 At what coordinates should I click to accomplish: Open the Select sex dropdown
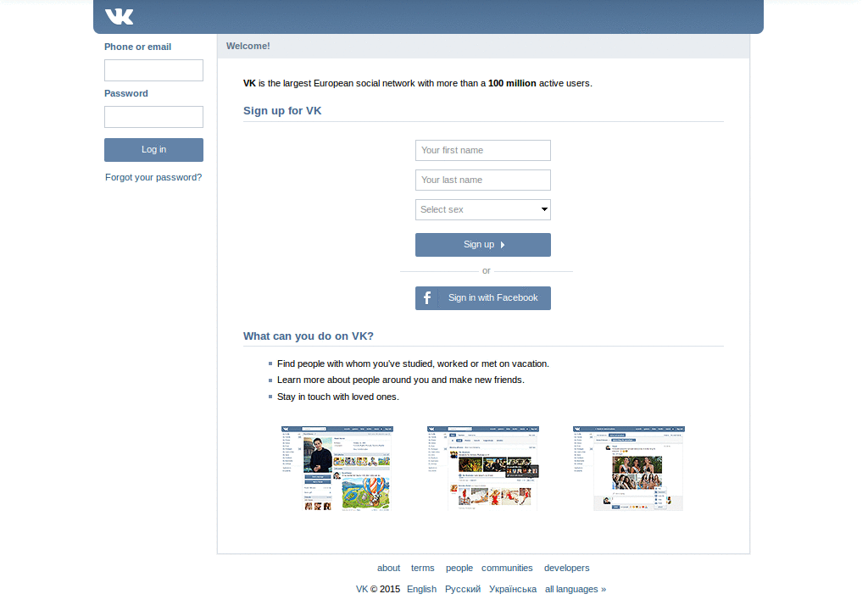(482, 210)
